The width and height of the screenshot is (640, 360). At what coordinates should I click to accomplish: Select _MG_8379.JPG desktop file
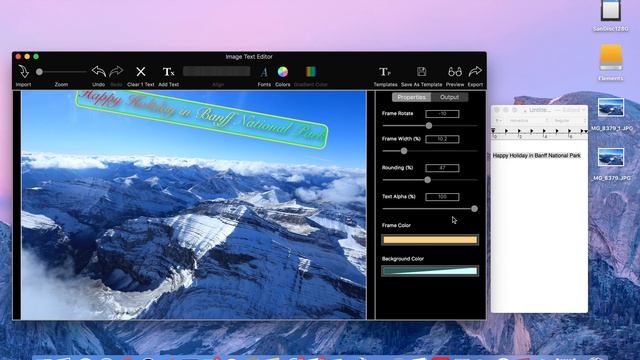click(611, 158)
